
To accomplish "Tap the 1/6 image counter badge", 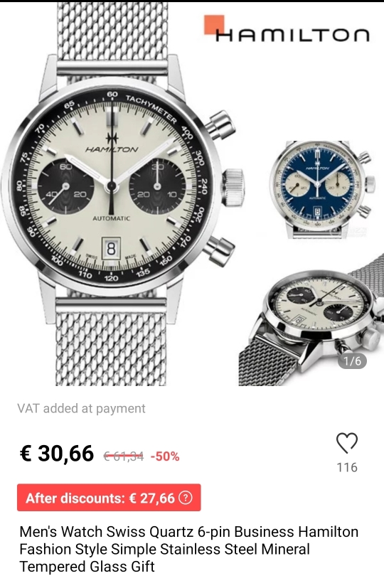I will click(x=353, y=360).
